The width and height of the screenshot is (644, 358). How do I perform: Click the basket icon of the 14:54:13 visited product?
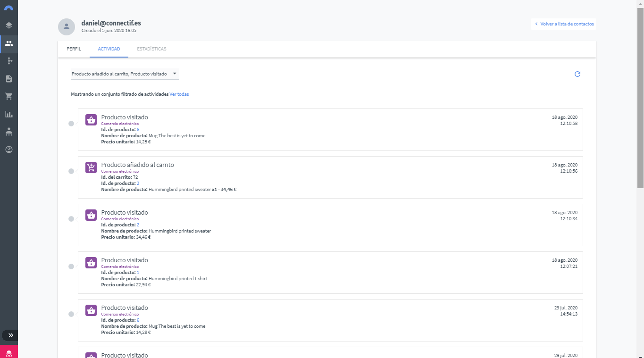[91, 310]
